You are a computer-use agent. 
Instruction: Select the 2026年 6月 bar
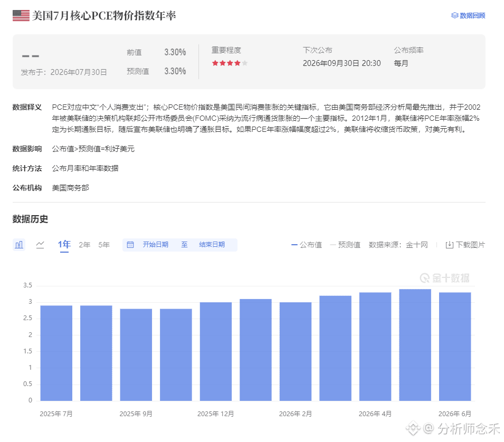coord(455,347)
